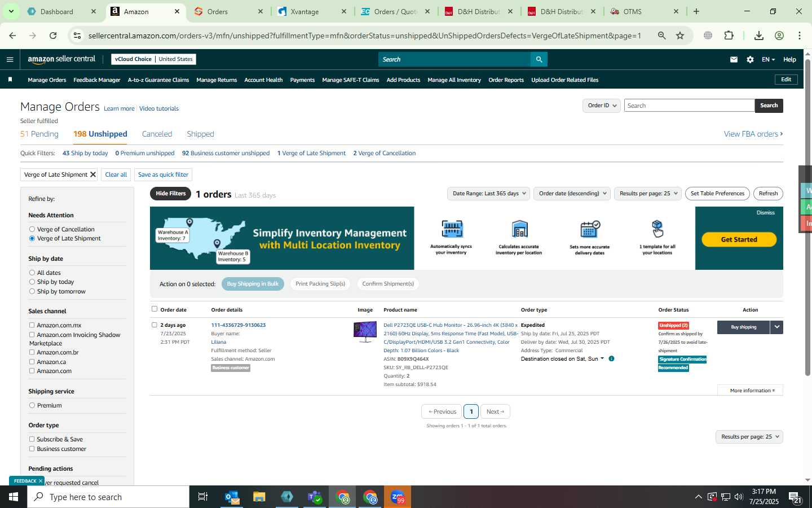Select Ship by today radio button
812x508 pixels.
pos(32,282)
